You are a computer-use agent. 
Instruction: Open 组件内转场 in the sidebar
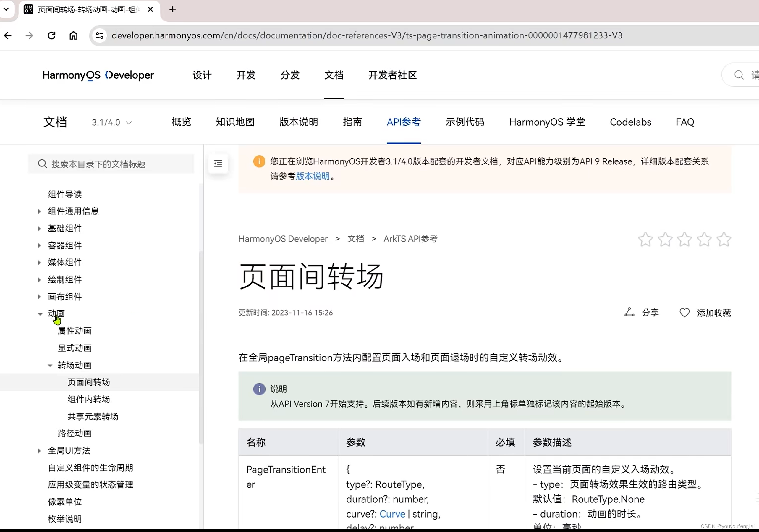(x=89, y=400)
